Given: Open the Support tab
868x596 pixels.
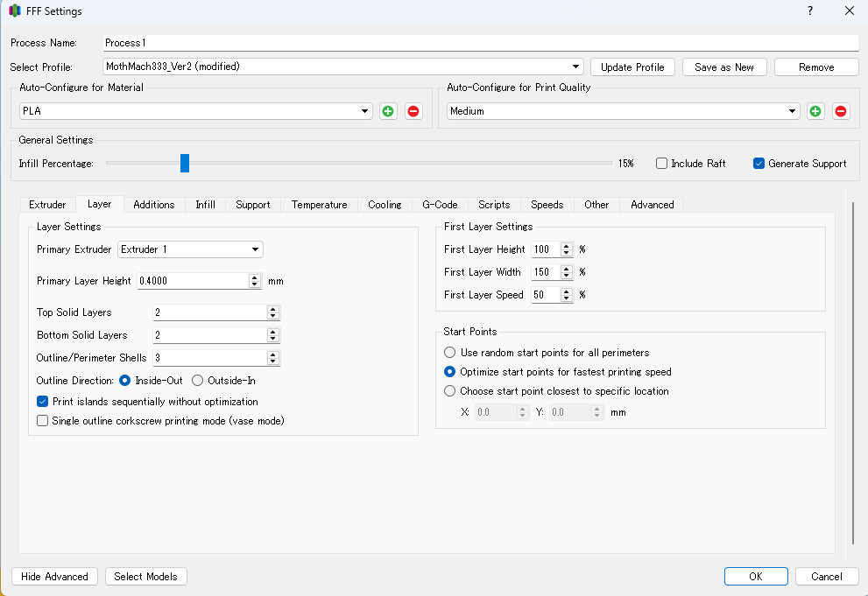Looking at the screenshot, I should pyautogui.click(x=253, y=205).
